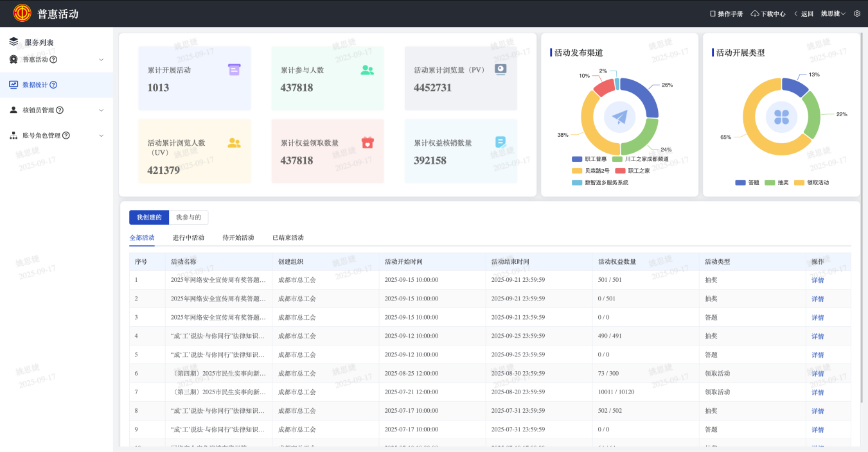Screen dimensions: 868x452
Task: Click help icon next to 数据统计
Action: [x=53, y=85]
